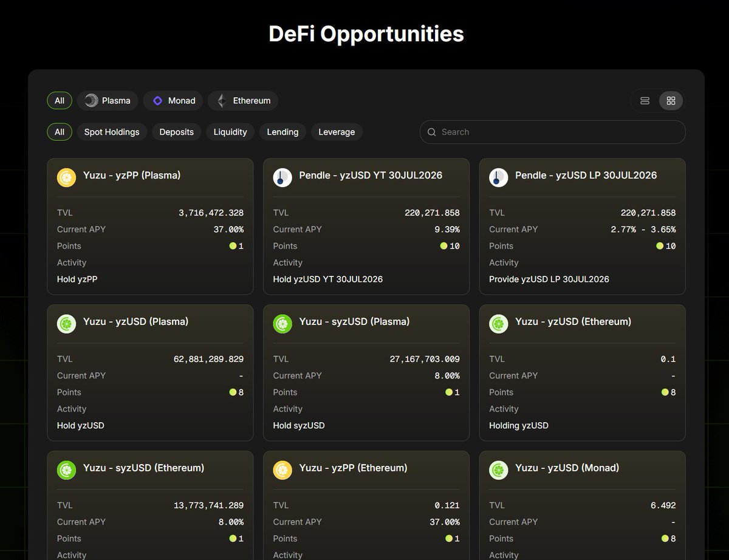Click the search magnifier icon
The image size is (729, 560).
pos(432,132)
